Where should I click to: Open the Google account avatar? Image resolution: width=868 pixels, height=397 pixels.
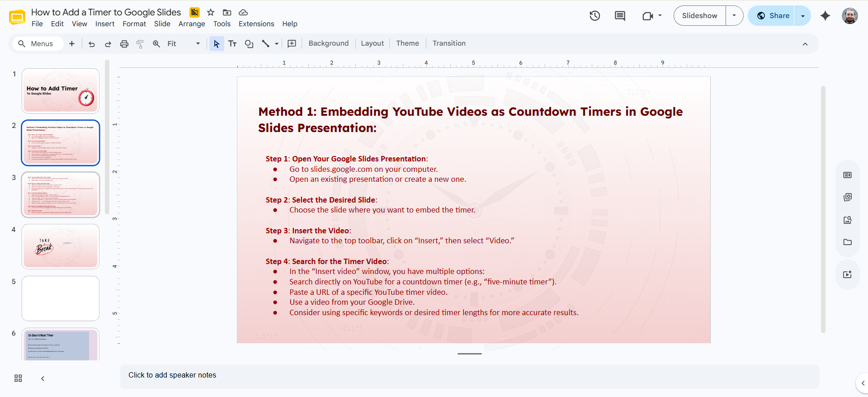point(850,16)
